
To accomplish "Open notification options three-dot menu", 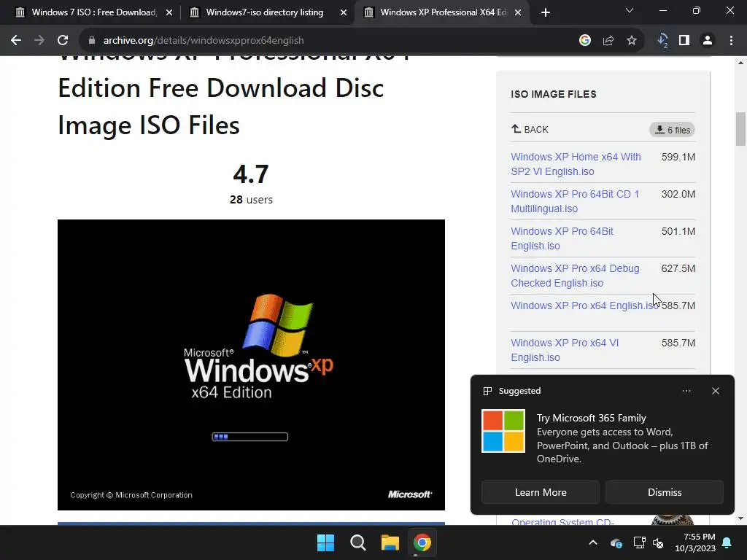I will (686, 391).
